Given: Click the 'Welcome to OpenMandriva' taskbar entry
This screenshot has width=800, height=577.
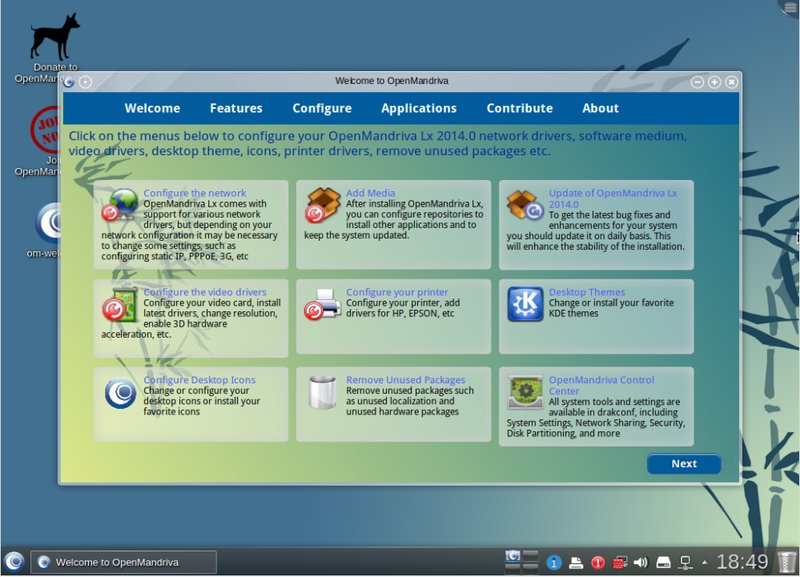Looking at the screenshot, I should tap(123, 562).
